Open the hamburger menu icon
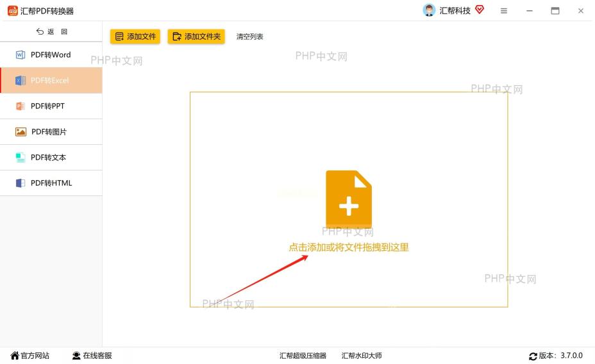The width and height of the screenshot is (595, 364). coord(503,11)
